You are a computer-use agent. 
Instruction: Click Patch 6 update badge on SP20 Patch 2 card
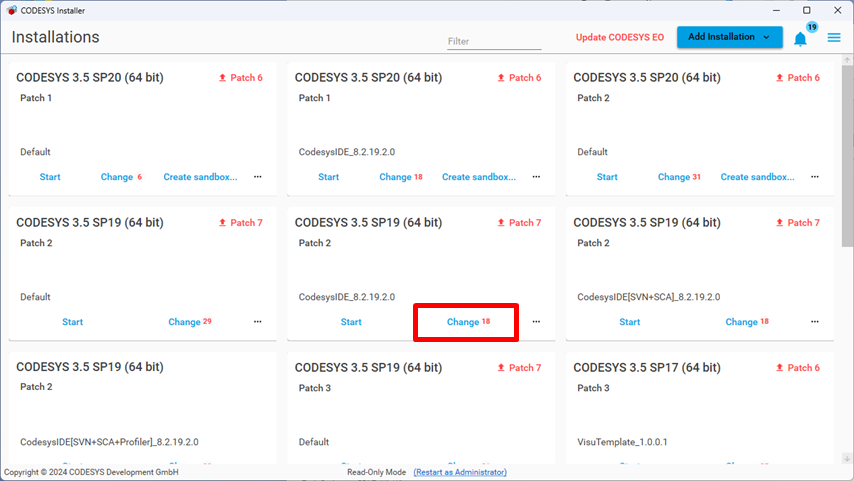tap(798, 77)
